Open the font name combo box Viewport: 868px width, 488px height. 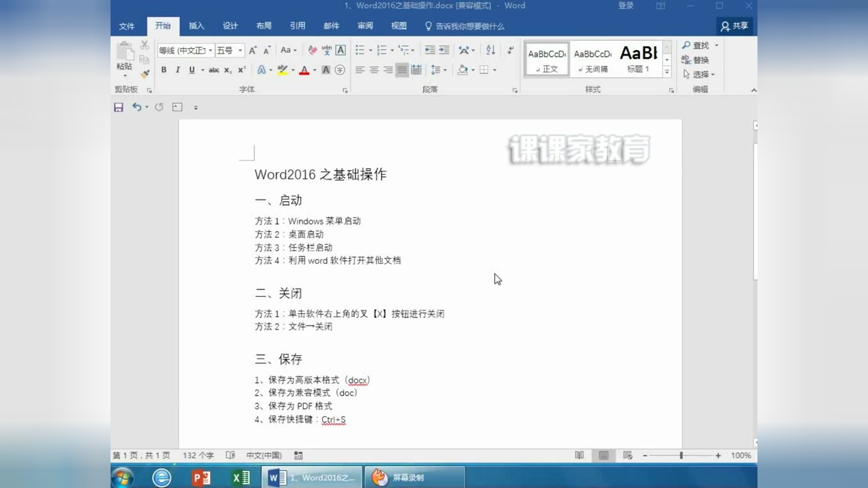[186, 50]
